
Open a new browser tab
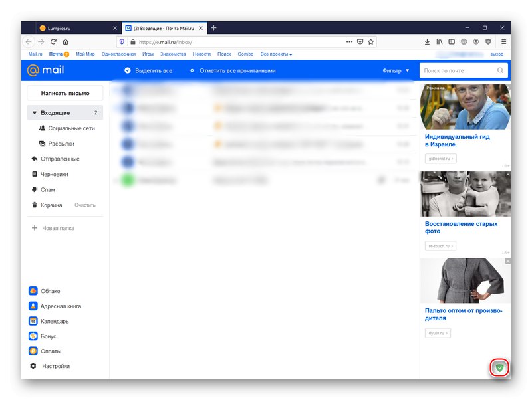213,28
